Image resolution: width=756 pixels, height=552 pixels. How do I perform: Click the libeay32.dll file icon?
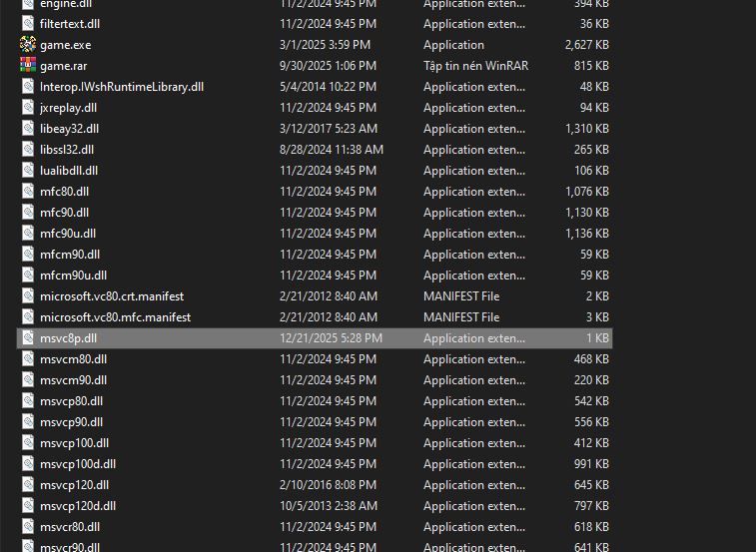point(27,129)
